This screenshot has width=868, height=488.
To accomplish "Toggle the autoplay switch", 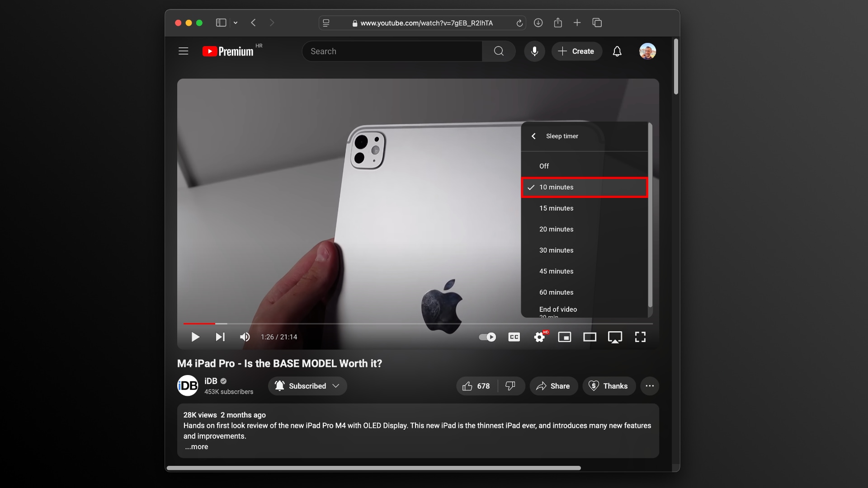I will (487, 337).
